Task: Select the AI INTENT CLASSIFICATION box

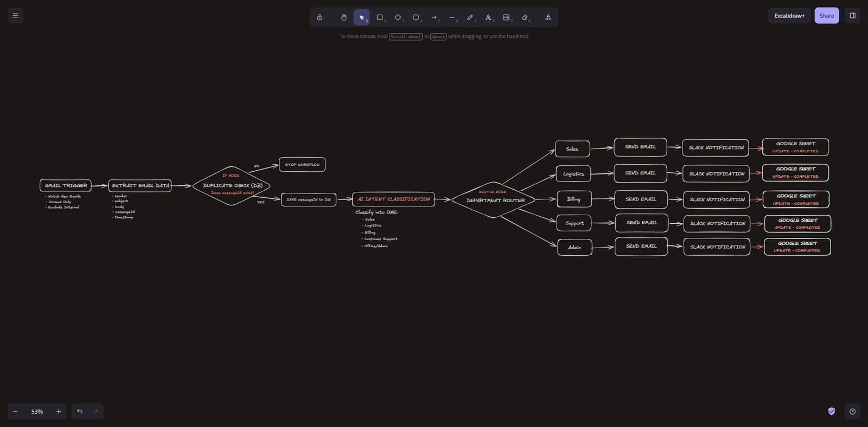Action: [393, 199]
